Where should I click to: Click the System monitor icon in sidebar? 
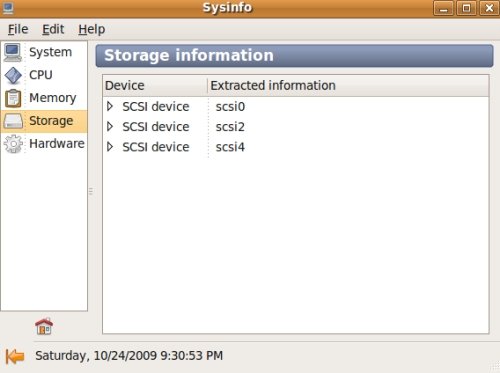tap(13, 52)
